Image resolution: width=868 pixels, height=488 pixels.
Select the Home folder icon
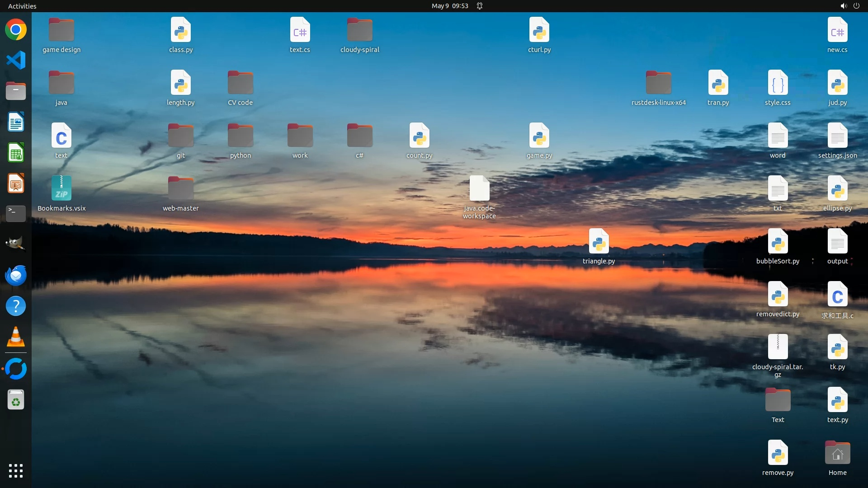837,454
